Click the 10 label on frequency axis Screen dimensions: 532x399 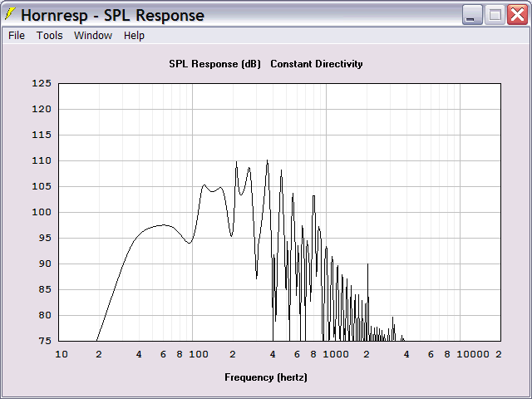pyautogui.click(x=62, y=354)
